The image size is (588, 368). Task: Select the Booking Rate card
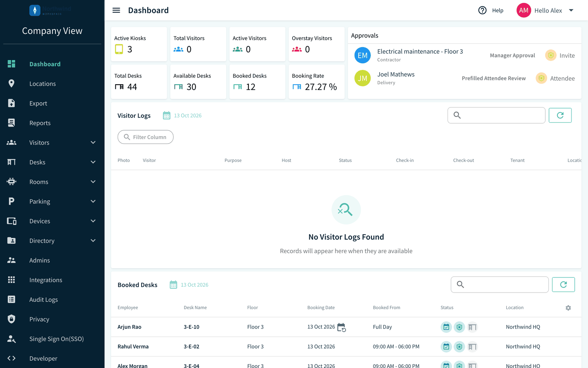(x=316, y=82)
